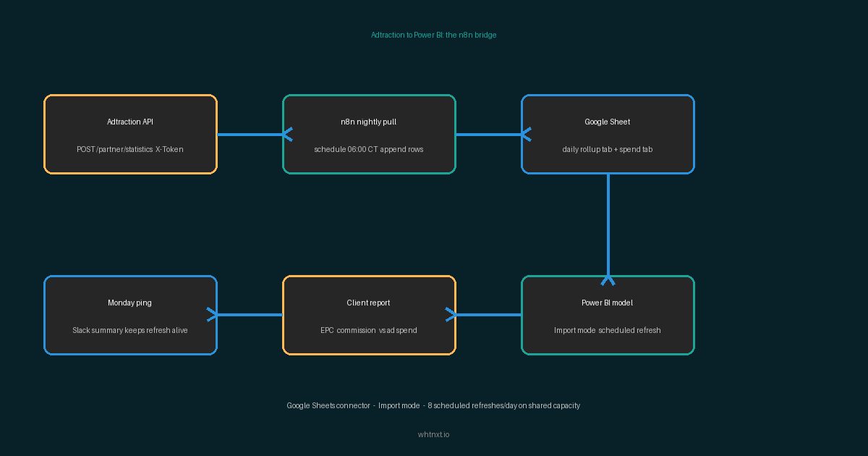The height and width of the screenshot is (456, 868).
Task: Click the 'Power BI model' heading label
Action: click(x=608, y=303)
